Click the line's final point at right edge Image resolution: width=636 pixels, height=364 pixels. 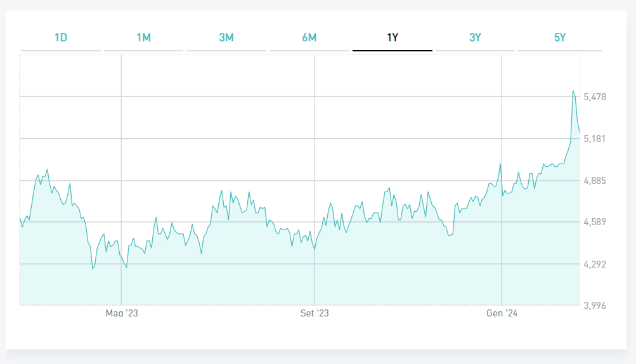pyautogui.click(x=580, y=132)
